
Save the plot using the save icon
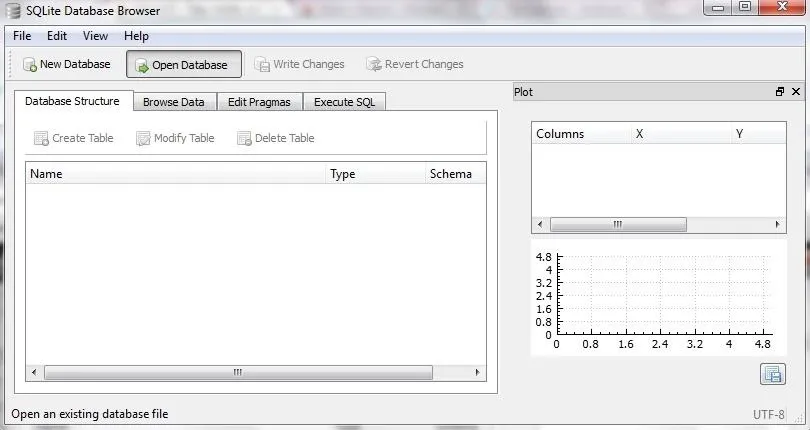pyautogui.click(x=773, y=374)
